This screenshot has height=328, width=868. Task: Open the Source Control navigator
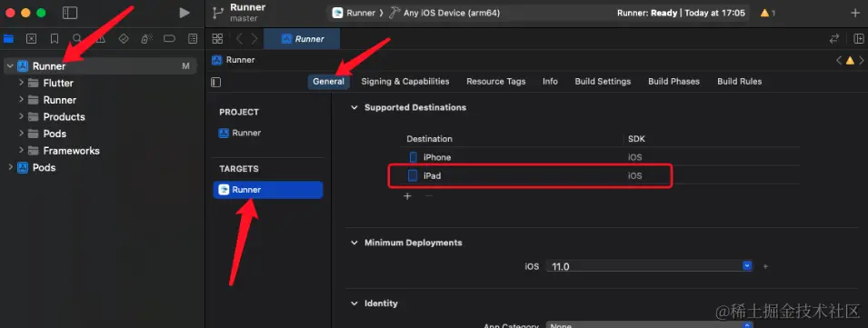click(x=32, y=39)
